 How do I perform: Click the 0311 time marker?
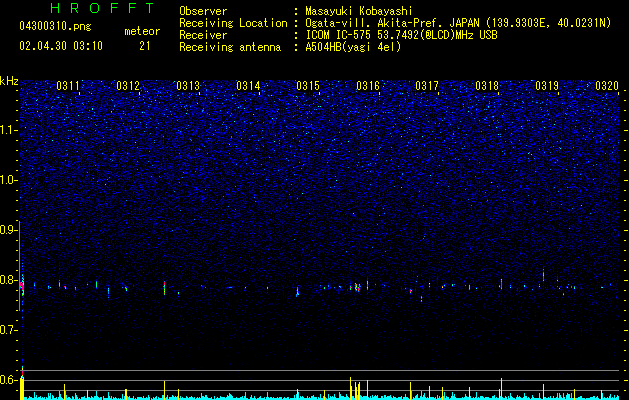(68, 86)
